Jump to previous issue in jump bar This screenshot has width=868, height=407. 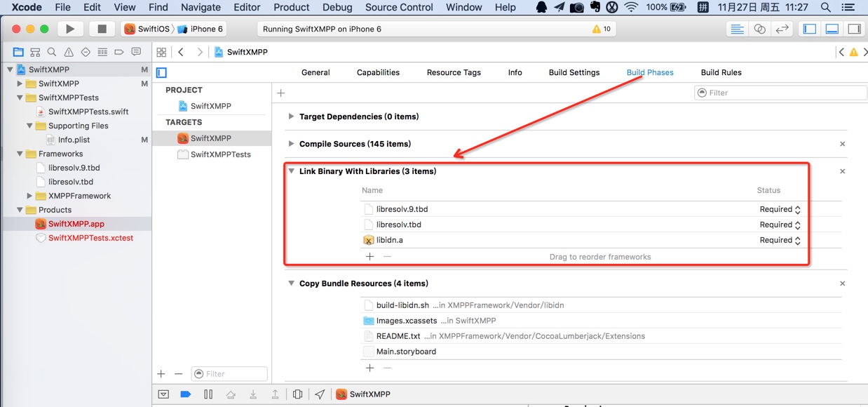[x=841, y=52]
